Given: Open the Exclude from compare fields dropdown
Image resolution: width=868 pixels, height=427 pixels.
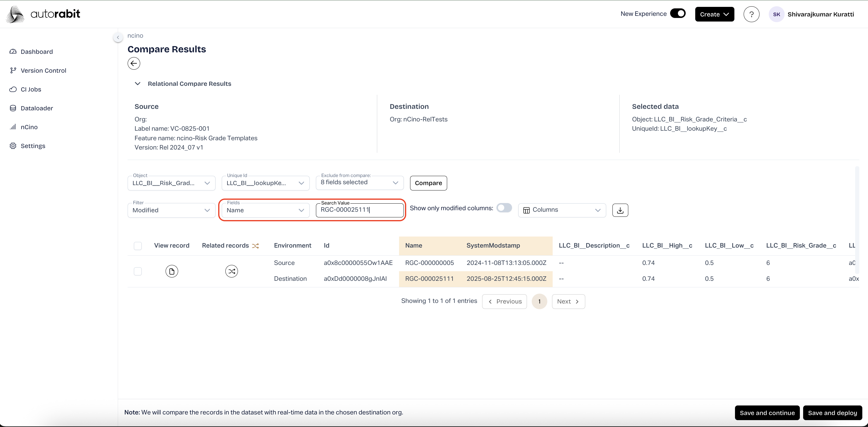Looking at the screenshot, I should point(359,182).
